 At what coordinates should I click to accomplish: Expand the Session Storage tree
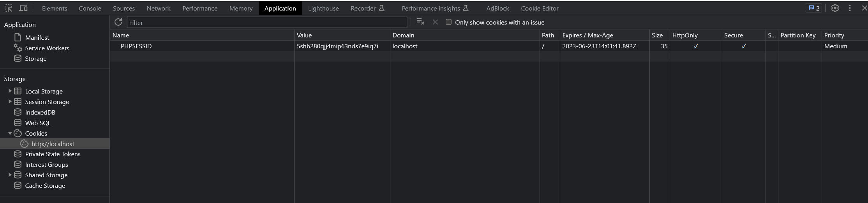click(10, 102)
